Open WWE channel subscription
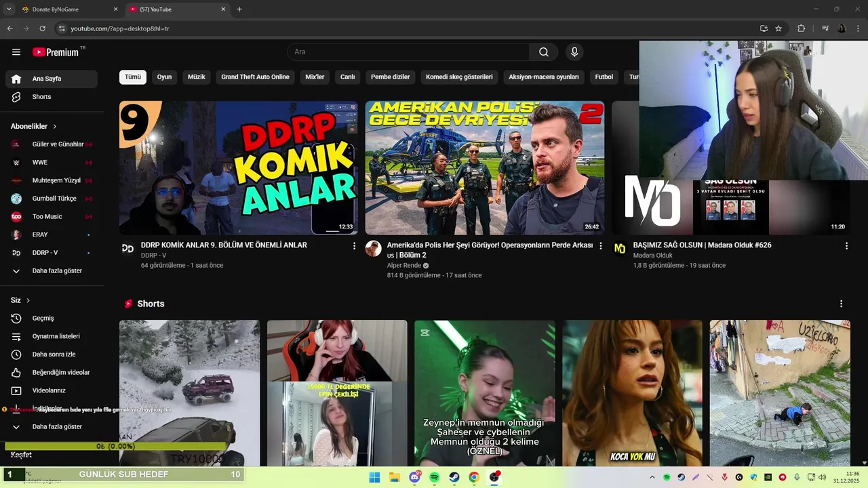The width and height of the screenshot is (868, 488). (52, 163)
